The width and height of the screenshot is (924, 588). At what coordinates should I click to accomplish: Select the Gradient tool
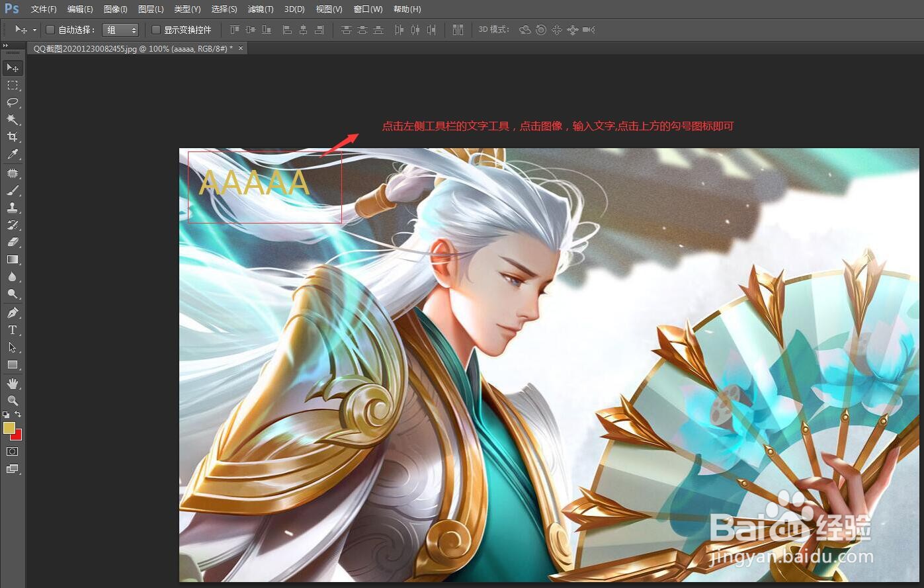[13, 259]
